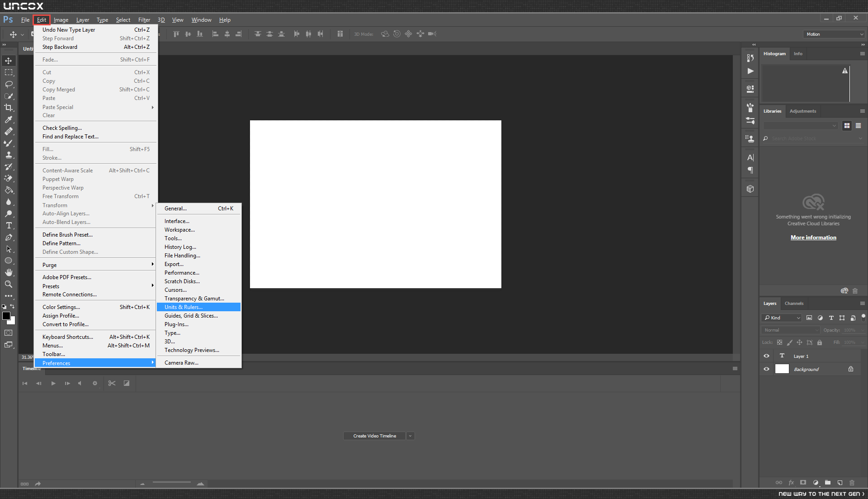Select the Dodge tool
This screenshot has width=868, height=499.
click(x=9, y=214)
